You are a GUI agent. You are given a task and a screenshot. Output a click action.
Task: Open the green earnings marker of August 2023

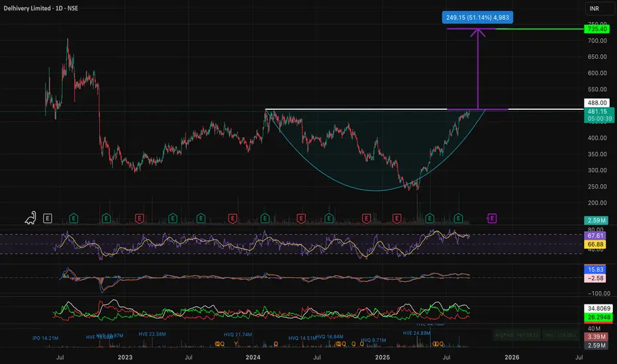pyautogui.click(x=201, y=218)
